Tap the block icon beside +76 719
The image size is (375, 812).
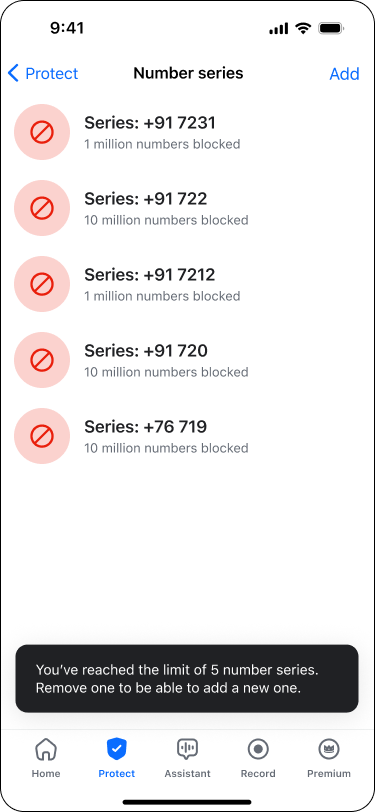click(42, 436)
